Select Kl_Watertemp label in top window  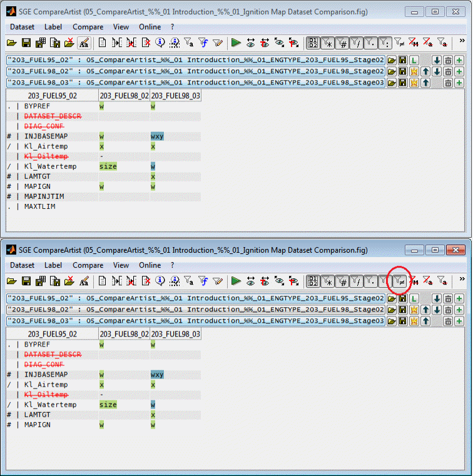[x=51, y=166]
